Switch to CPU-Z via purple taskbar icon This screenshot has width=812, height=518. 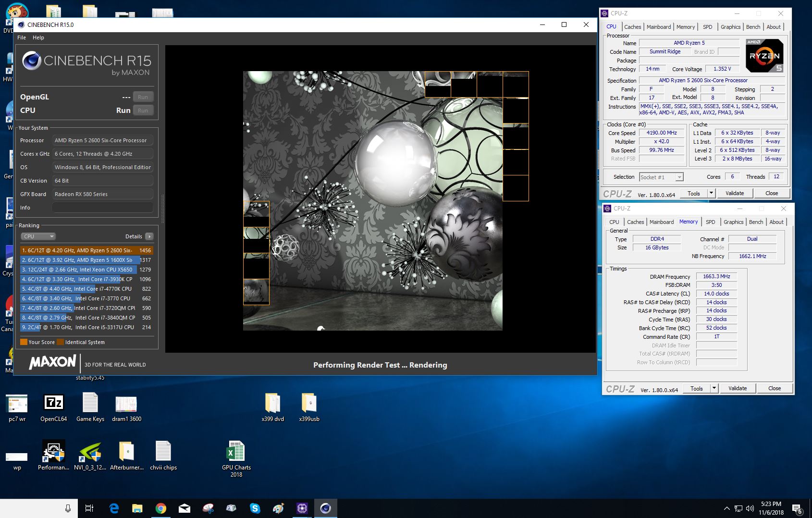302,508
